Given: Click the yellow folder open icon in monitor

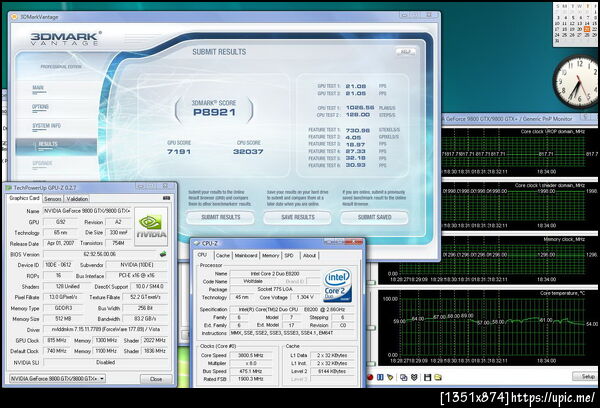Looking at the screenshot, I should coord(438,377).
